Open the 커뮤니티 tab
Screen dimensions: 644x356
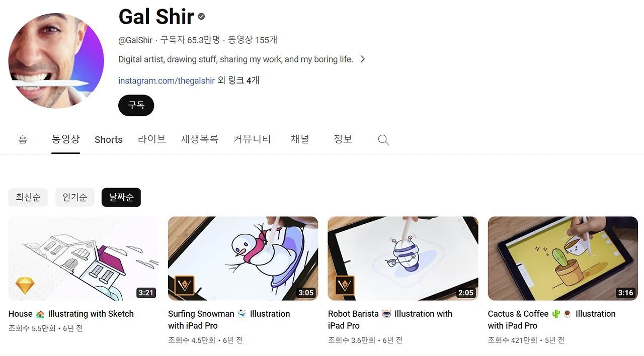[x=252, y=139]
